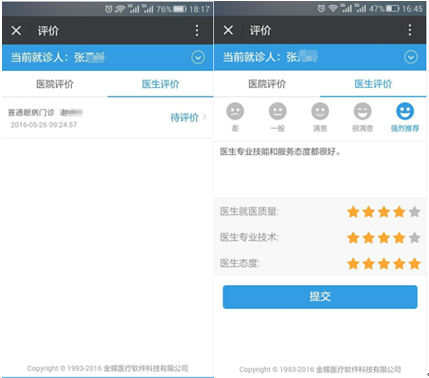Expand patient selector chevron on right screen
The width and height of the screenshot is (429, 378).
click(x=411, y=57)
